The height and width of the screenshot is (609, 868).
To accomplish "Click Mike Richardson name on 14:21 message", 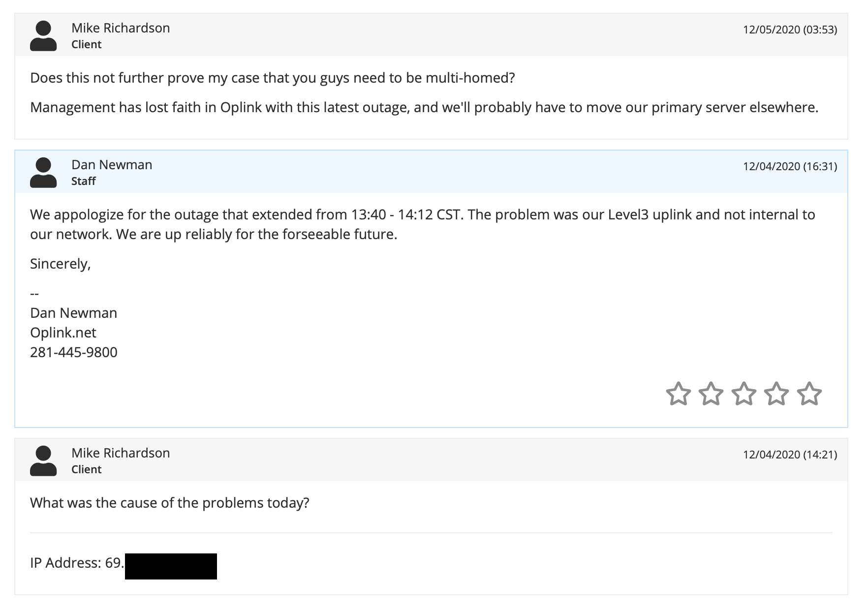I will click(121, 453).
